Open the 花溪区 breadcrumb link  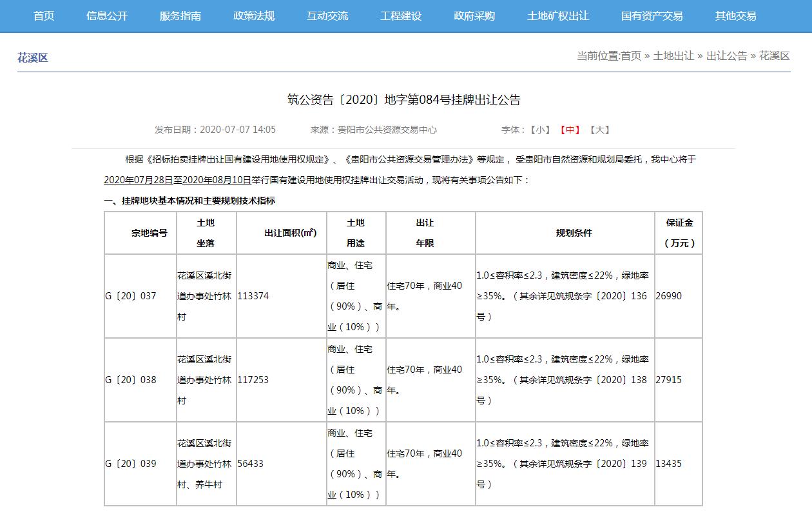pyautogui.click(x=773, y=55)
